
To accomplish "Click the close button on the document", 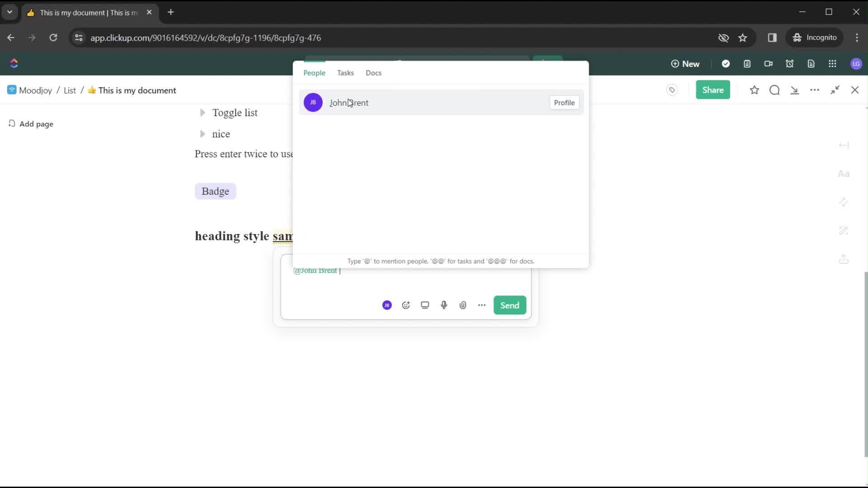I will click(855, 90).
